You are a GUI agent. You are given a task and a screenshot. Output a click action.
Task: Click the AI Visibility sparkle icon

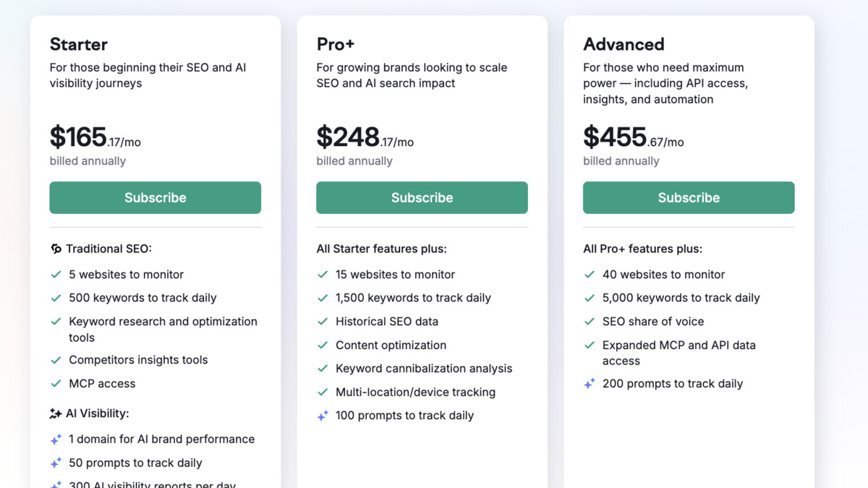pos(56,414)
